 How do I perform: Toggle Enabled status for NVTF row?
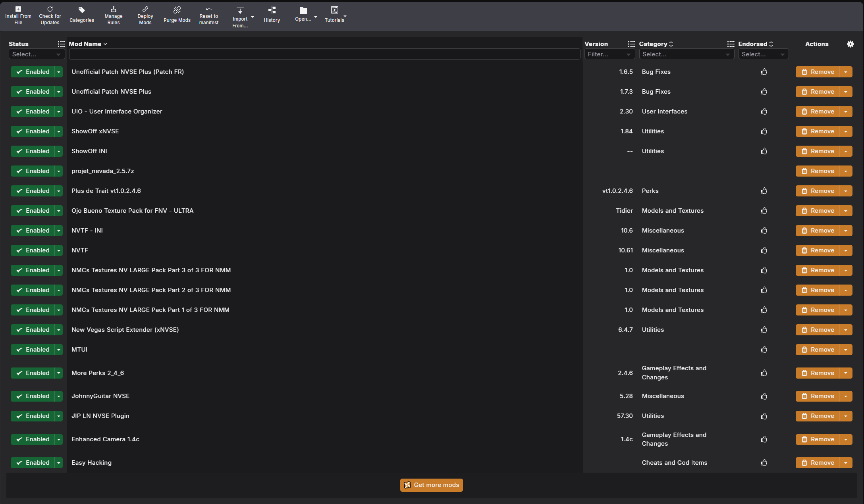(33, 250)
